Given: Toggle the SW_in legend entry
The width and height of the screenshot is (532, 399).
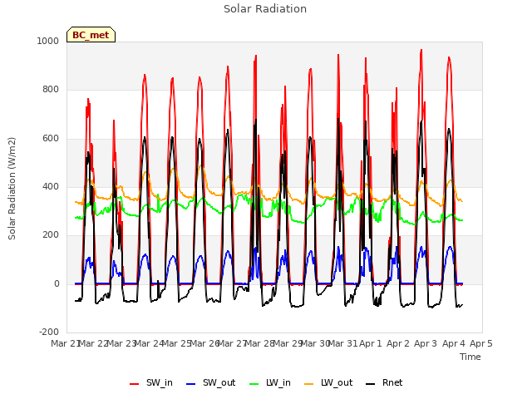Looking at the screenshot, I should coord(151,382).
